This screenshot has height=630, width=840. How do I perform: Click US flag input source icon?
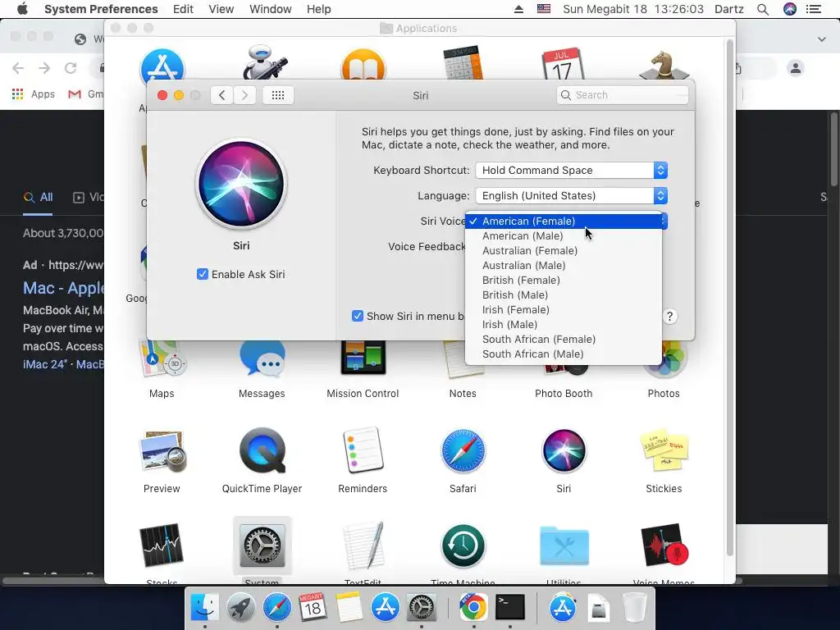pyautogui.click(x=544, y=8)
